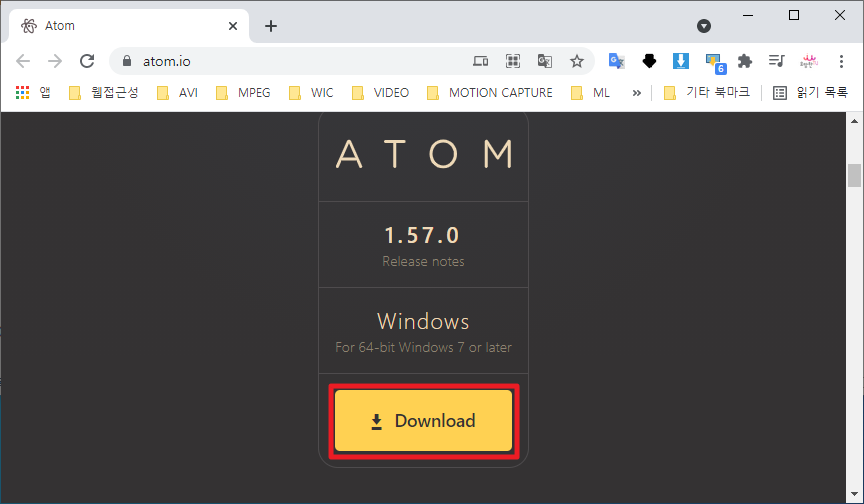
Task: Open a new tab with plus button
Action: tap(271, 26)
